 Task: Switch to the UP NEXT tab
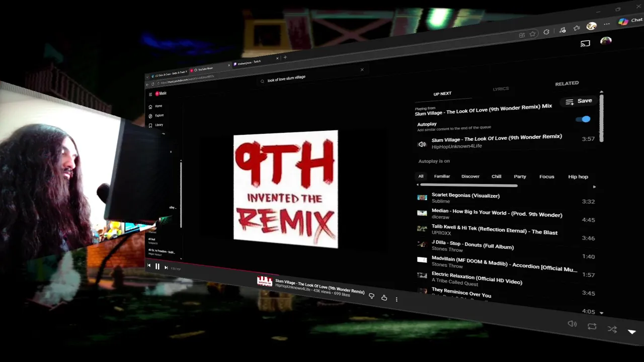tap(442, 94)
